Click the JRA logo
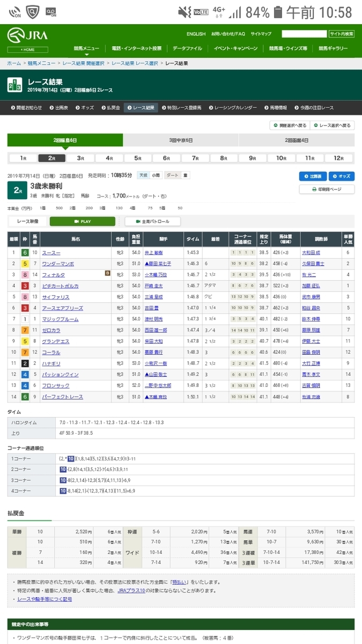Screen dimensions: 362x644 coord(27,36)
